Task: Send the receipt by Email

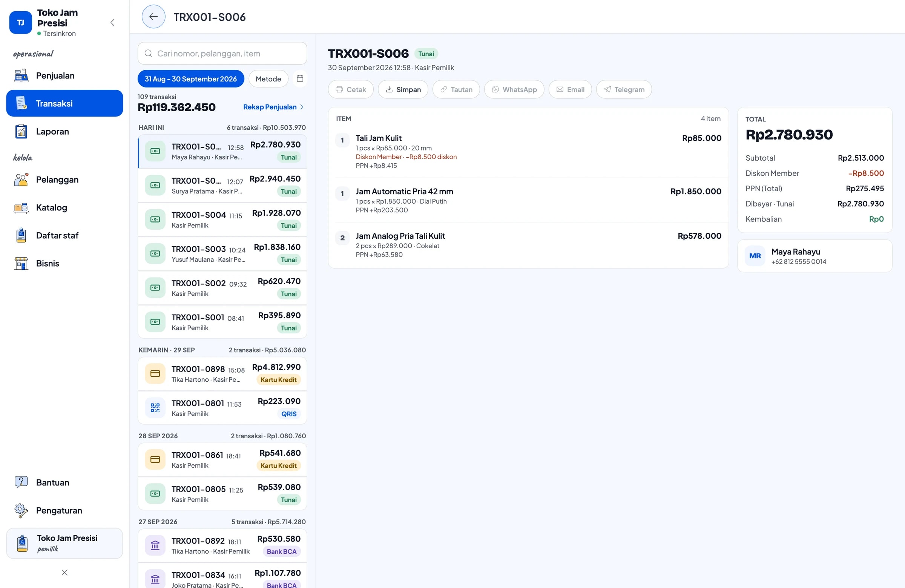Action: [x=570, y=89]
